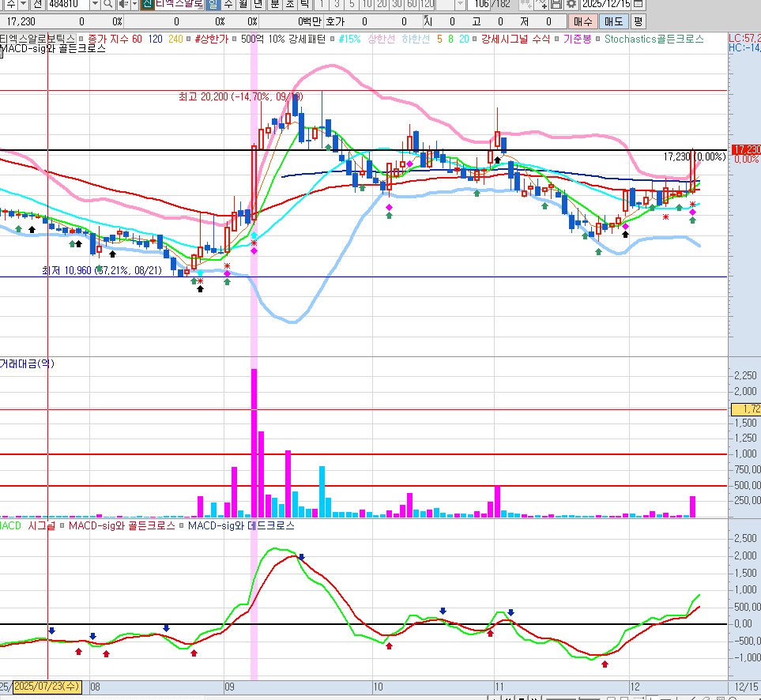Click the 상한선 legend label
Viewport: 761px width, 700px height.
tap(382, 39)
